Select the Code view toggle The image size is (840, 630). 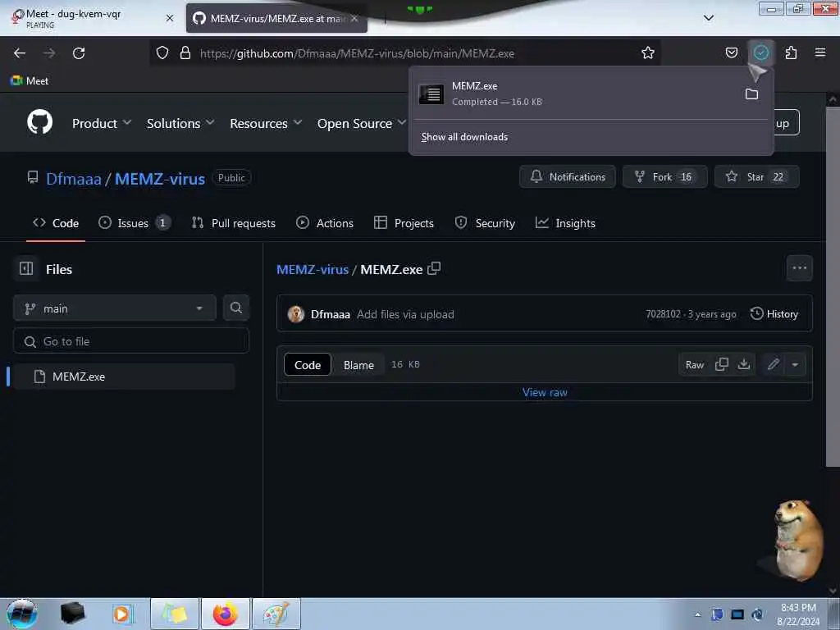[308, 365]
